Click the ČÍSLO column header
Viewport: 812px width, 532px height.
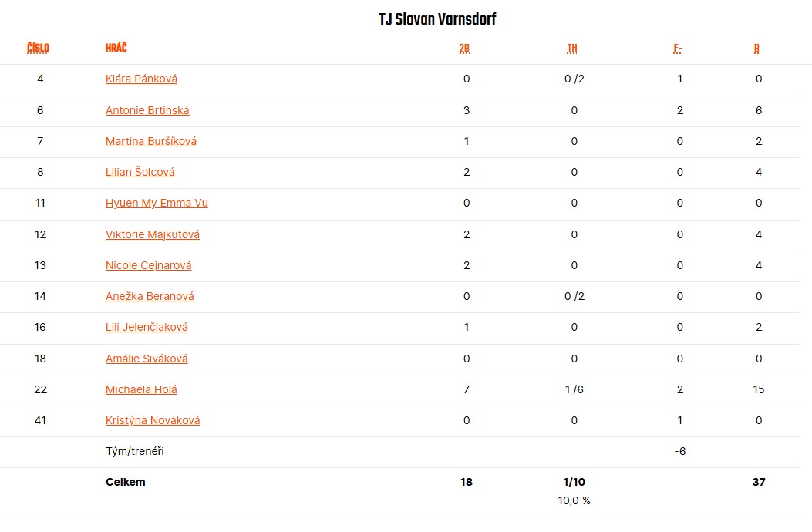(x=38, y=48)
